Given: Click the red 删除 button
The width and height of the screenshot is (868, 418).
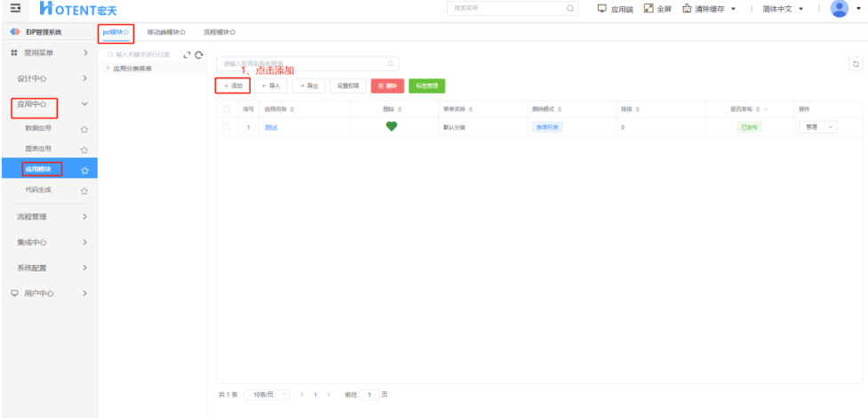Looking at the screenshot, I should point(387,86).
